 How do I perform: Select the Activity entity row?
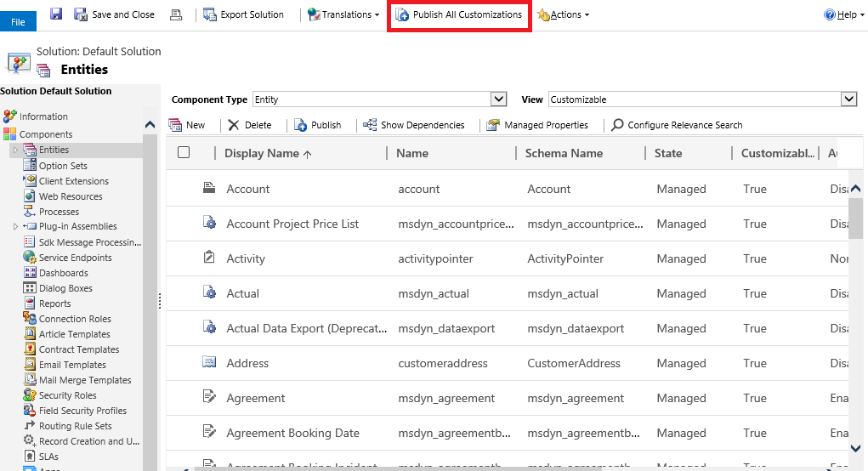click(x=508, y=258)
